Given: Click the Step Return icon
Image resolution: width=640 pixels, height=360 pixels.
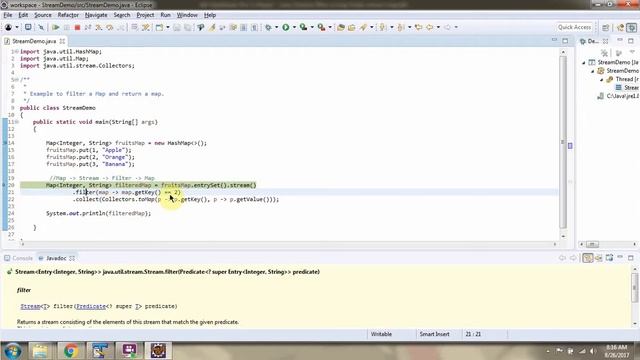Looking at the screenshot, I should pos(121,27).
